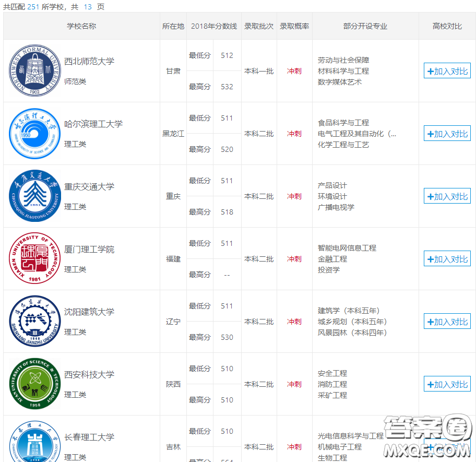
Task: Click 材料科学与工程 major
Action: [343, 71]
